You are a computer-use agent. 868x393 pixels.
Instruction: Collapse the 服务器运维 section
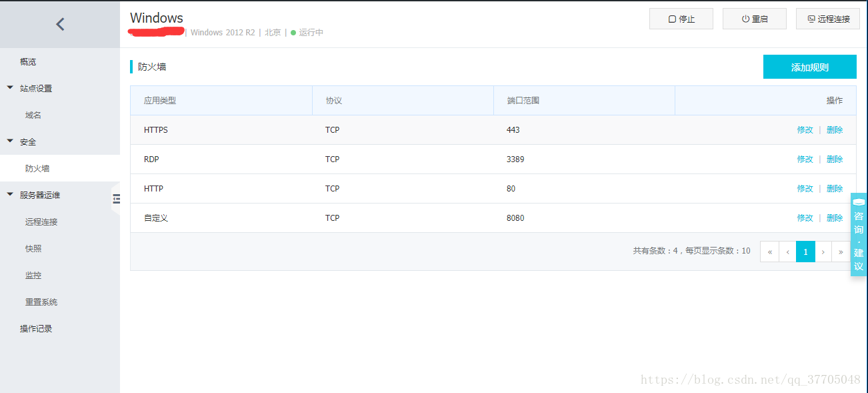point(10,195)
